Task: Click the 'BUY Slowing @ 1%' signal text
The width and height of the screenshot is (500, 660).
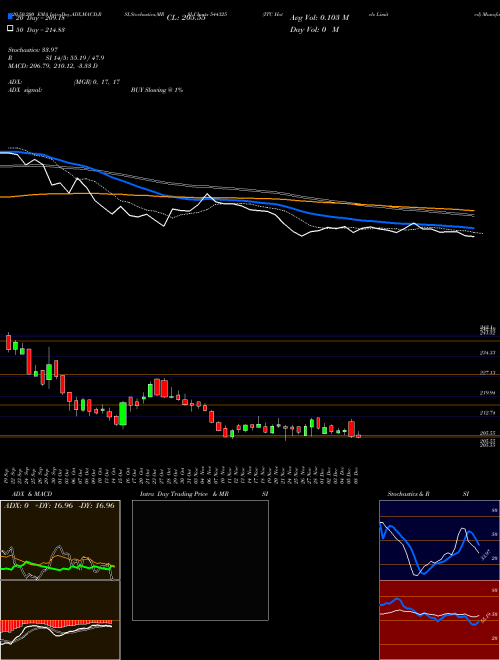Action: pos(157,90)
